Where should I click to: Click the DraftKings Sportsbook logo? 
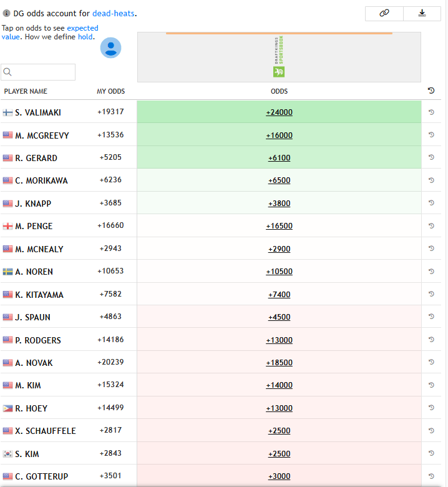[279, 57]
